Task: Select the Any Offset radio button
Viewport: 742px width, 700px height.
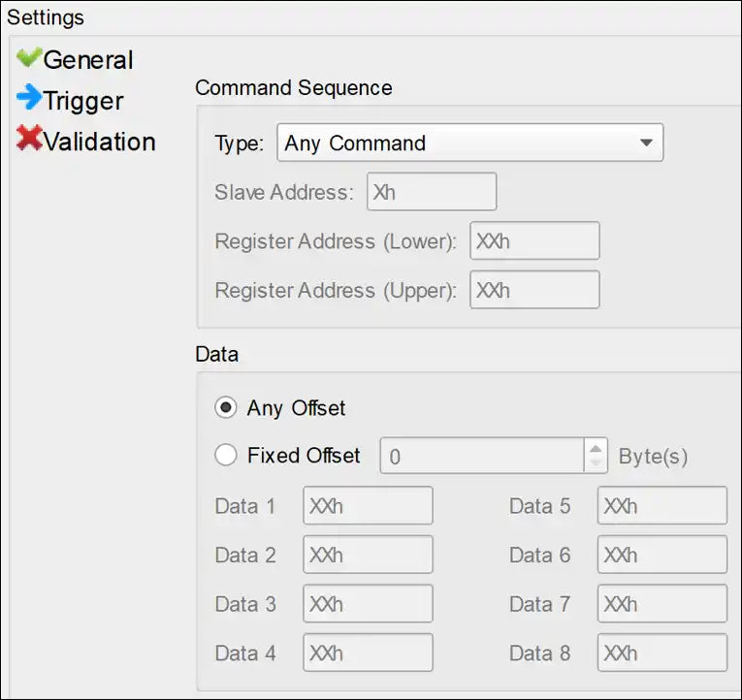Action: (226, 408)
